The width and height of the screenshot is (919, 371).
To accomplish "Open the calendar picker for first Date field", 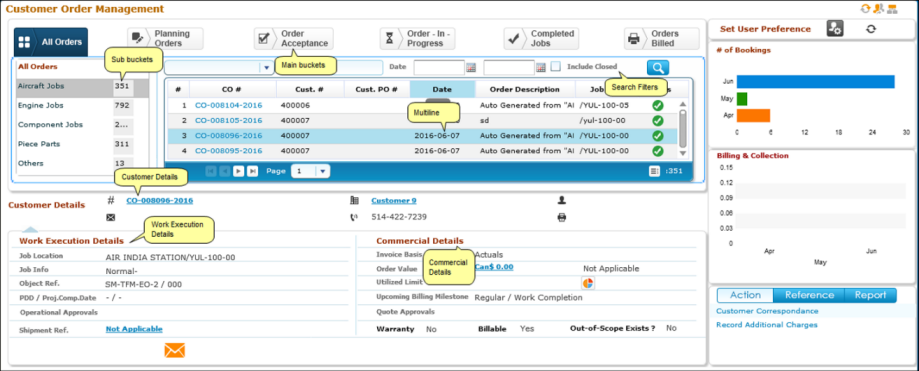I will tap(471, 68).
